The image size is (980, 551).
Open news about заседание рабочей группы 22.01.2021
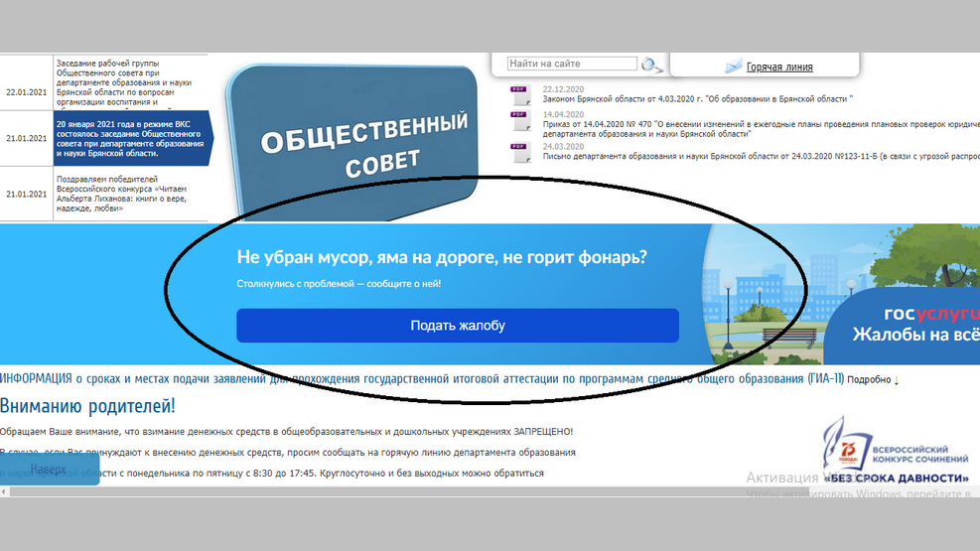(124, 82)
